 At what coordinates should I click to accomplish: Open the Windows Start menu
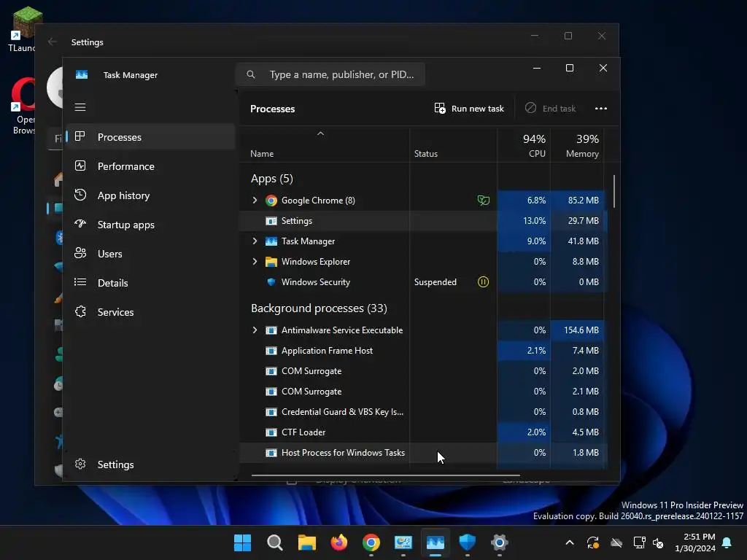point(242,542)
